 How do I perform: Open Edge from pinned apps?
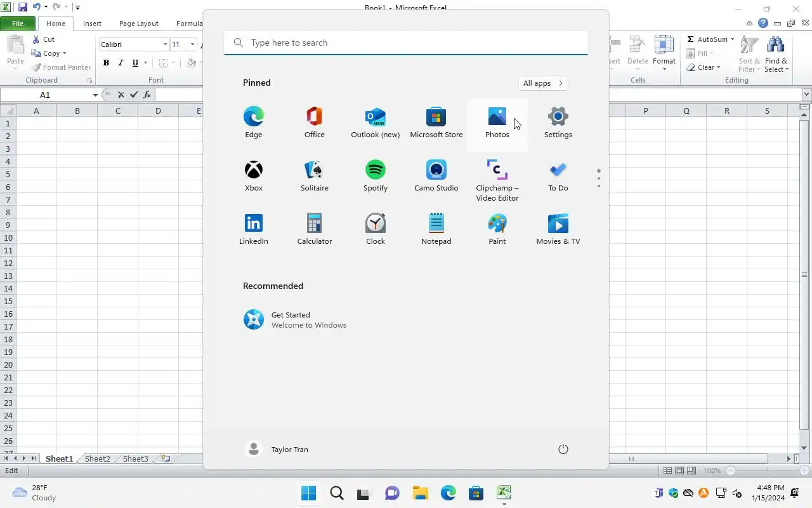(x=253, y=123)
